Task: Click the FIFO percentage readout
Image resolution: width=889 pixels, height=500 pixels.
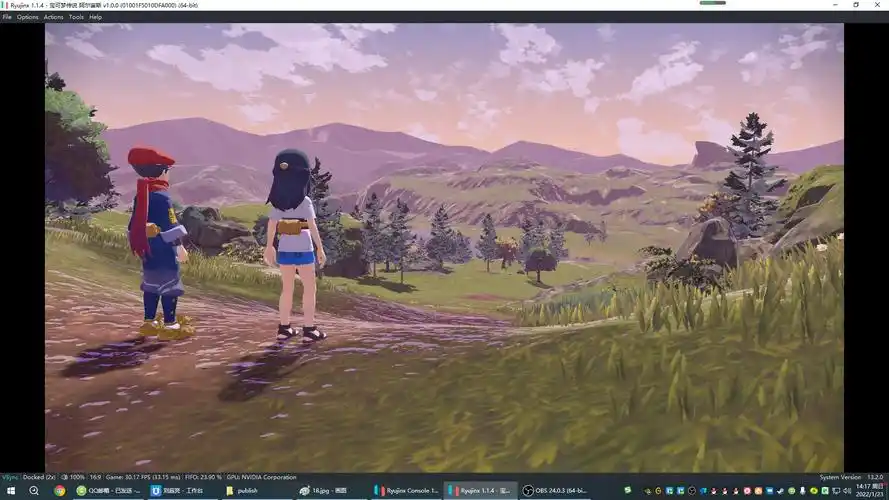Action: click(x=203, y=477)
